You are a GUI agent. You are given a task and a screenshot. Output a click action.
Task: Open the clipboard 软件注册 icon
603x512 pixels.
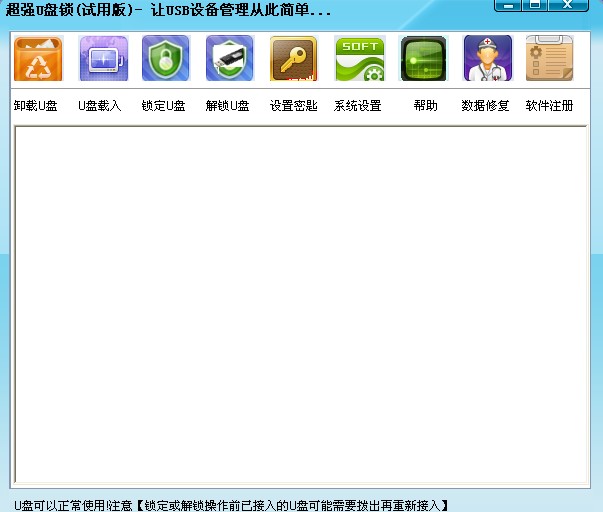(x=550, y=58)
